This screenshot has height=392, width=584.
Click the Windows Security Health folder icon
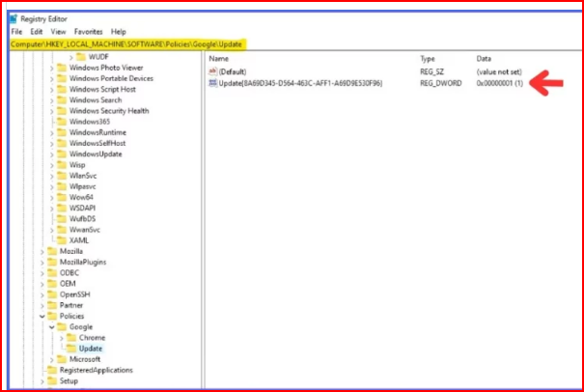(x=62, y=111)
